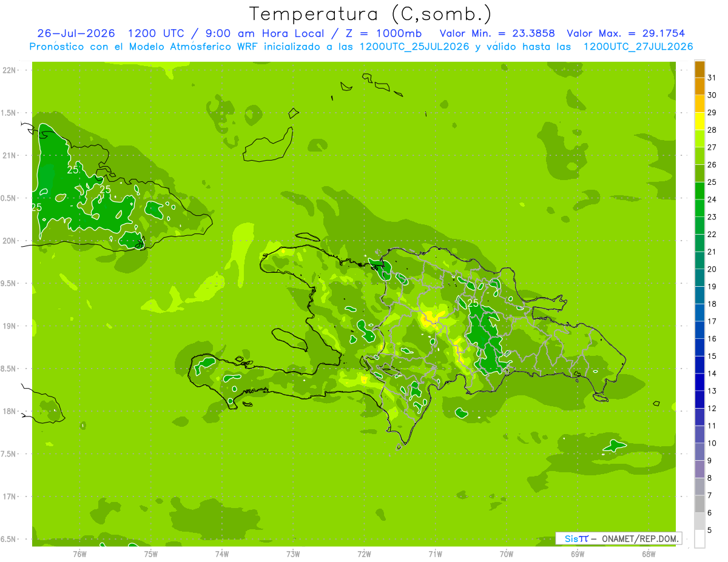
Task: Click the 'Temperatura (C,somb.)' title
Action: (x=371, y=13)
